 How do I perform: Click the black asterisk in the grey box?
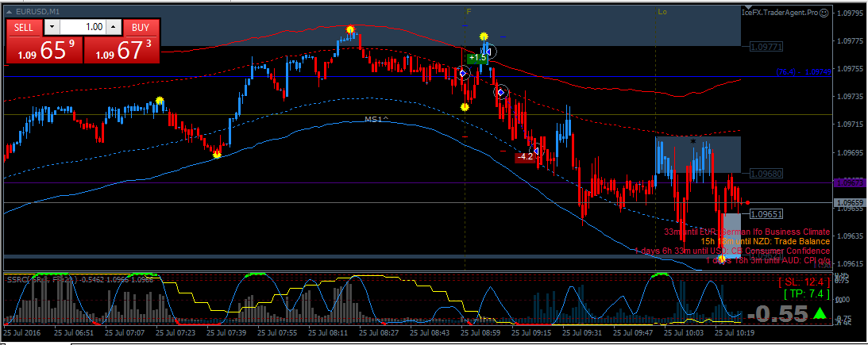pyautogui.click(x=692, y=141)
